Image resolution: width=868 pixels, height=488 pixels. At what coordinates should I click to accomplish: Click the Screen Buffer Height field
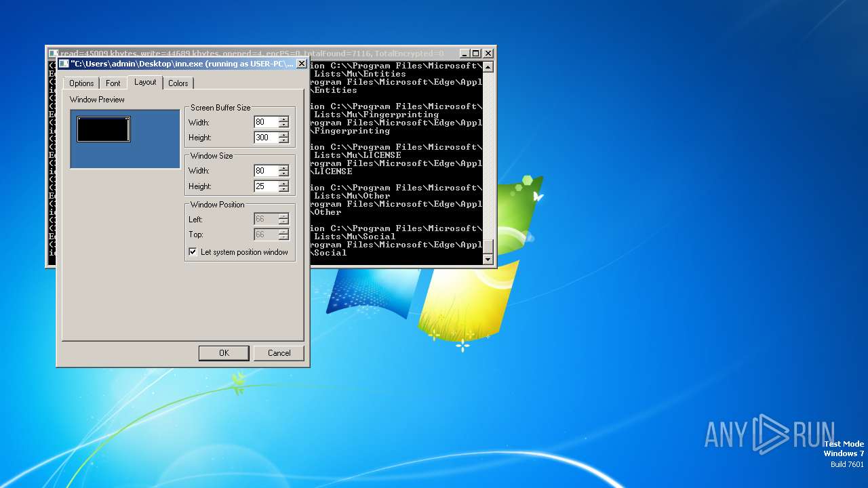[266, 138]
